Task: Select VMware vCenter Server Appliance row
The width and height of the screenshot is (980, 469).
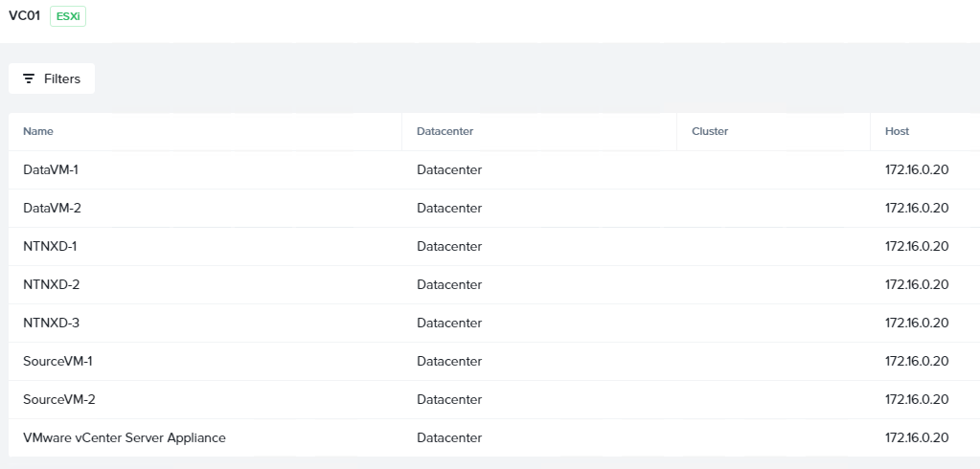Action: click(x=494, y=437)
